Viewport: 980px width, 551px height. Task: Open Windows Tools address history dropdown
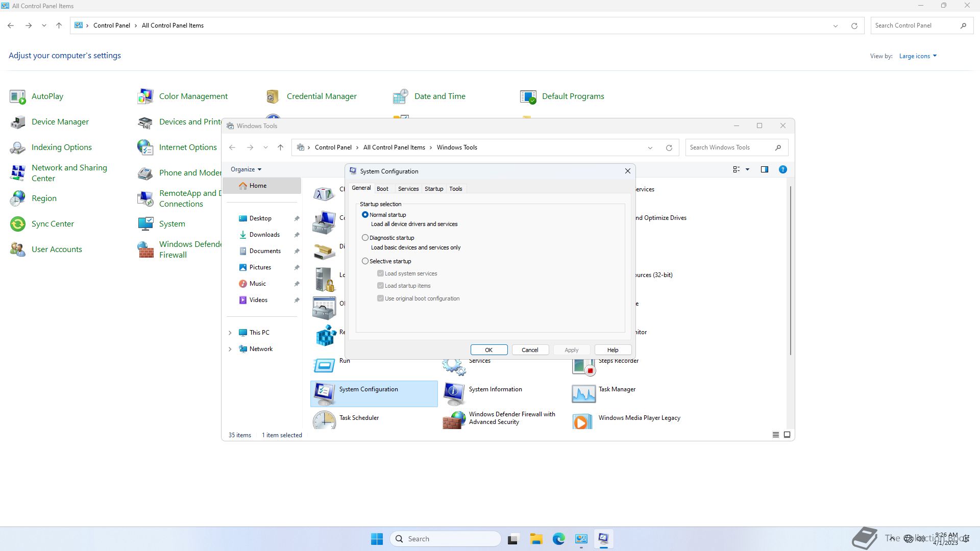coord(650,147)
